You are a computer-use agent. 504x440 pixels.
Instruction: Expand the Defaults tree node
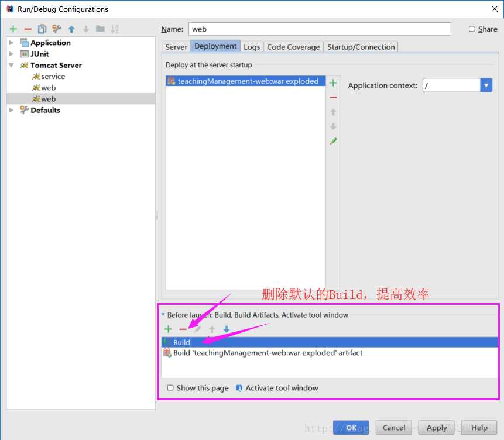pyautogui.click(x=11, y=110)
